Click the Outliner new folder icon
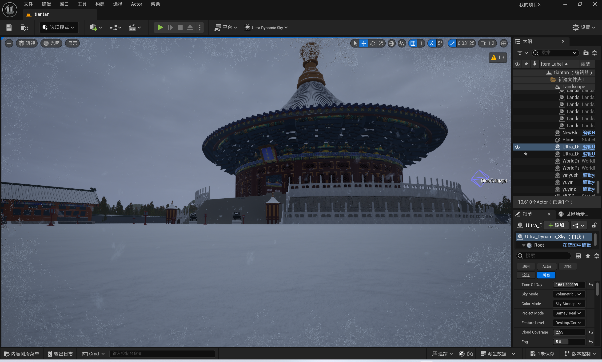This screenshot has width=602, height=362. click(585, 53)
